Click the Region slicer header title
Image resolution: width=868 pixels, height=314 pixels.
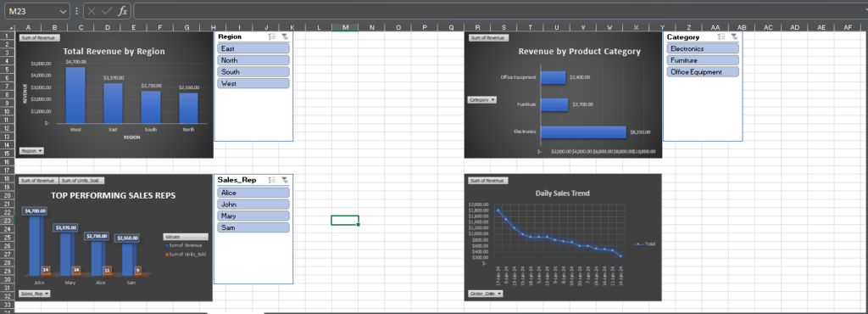pyautogui.click(x=230, y=36)
